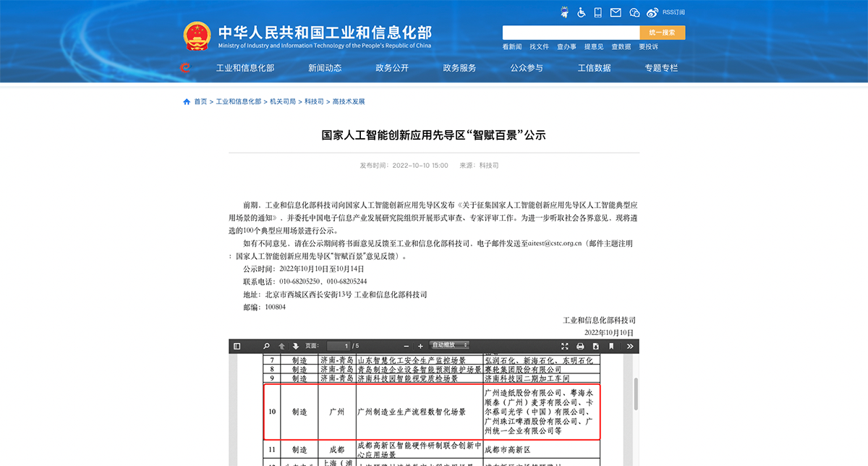Click the PDF zoom out minus button
The image size is (868, 466).
coord(406,346)
